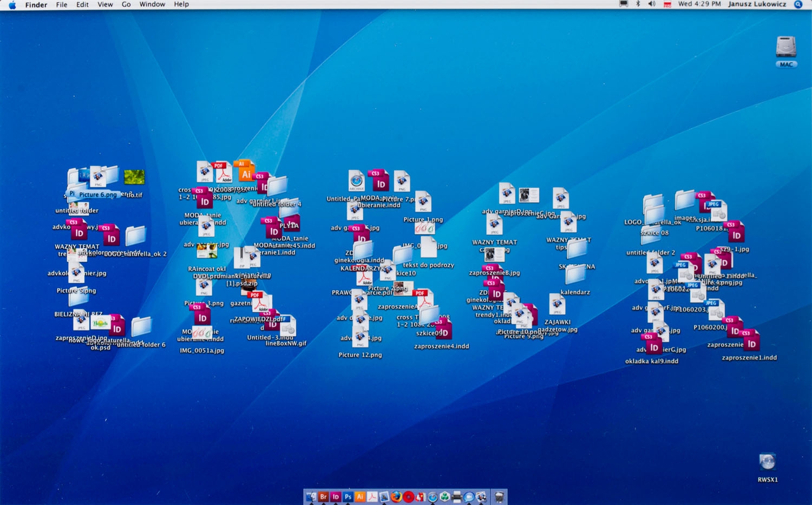Open the display status menu icon
812x505 pixels.
point(624,4)
